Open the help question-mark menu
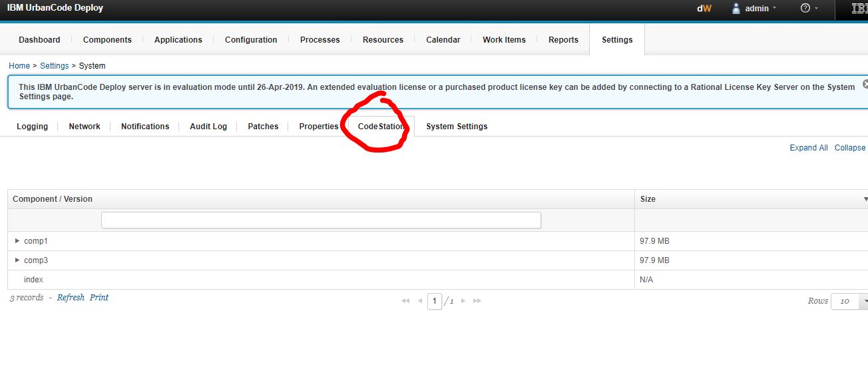 (809, 9)
